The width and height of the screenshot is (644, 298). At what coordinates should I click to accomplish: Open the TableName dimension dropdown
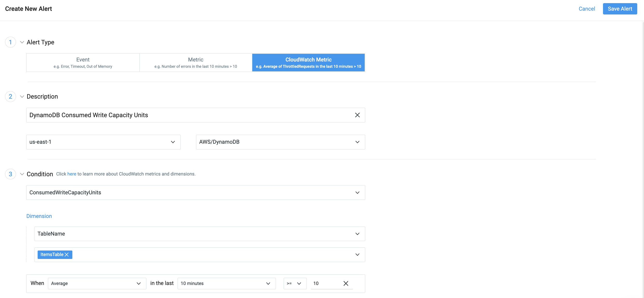click(199, 234)
